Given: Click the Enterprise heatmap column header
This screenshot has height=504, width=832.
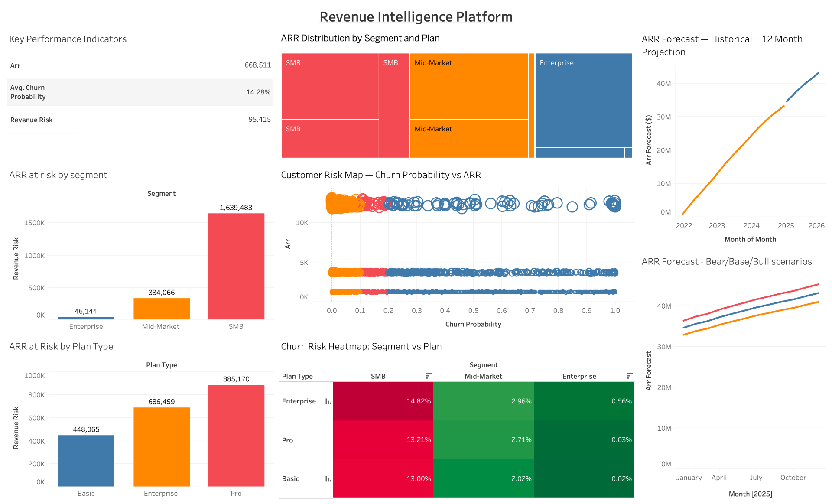Looking at the screenshot, I should click(579, 376).
